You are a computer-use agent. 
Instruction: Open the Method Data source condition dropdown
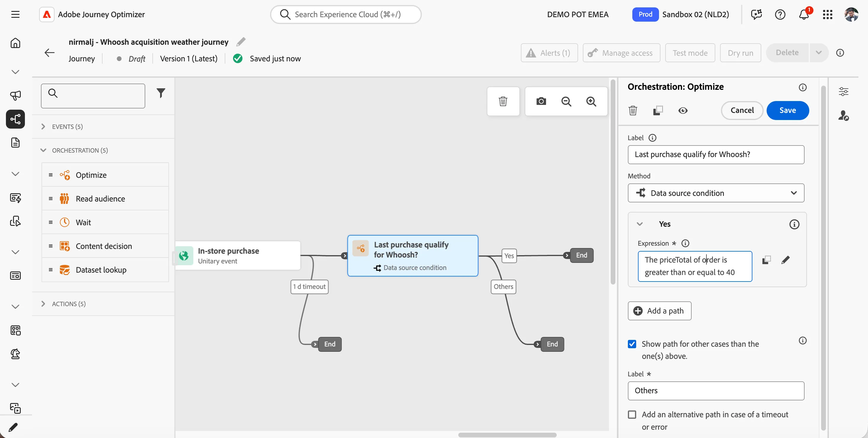[x=716, y=193]
